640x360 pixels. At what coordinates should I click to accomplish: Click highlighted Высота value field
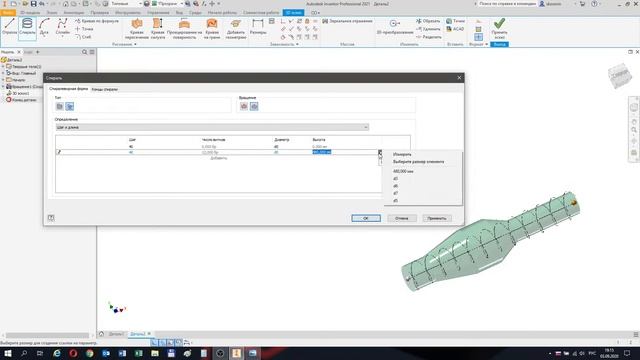[x=322, y=152]
